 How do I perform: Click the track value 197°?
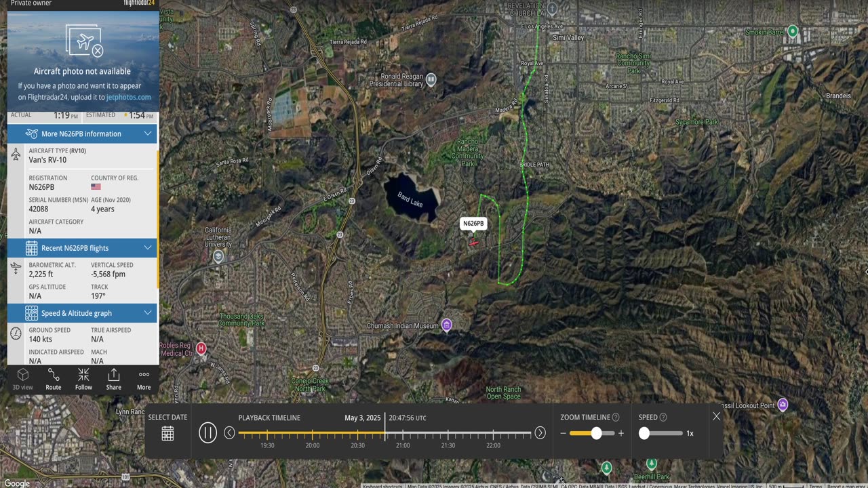(98, 296)
